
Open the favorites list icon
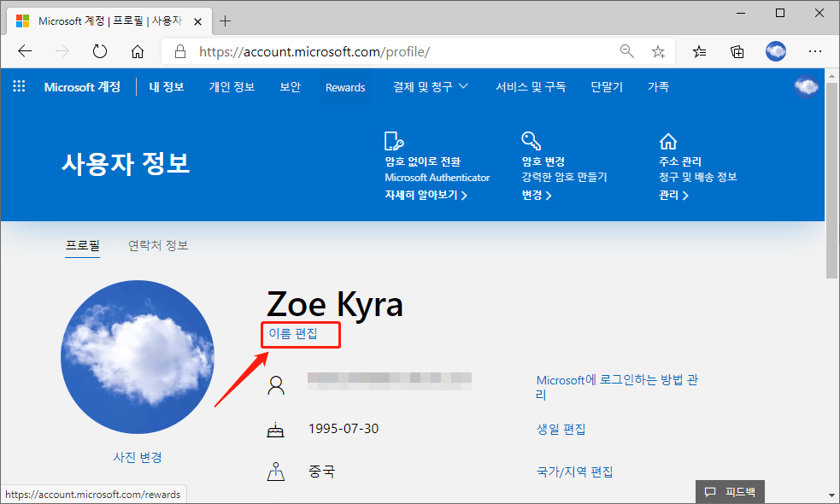coord(699,51)
